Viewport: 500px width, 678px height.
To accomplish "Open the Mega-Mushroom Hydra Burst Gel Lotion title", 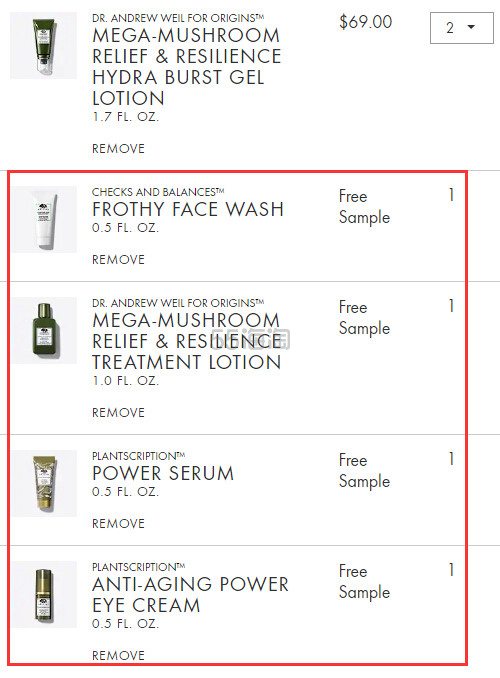I will [186, 67].
